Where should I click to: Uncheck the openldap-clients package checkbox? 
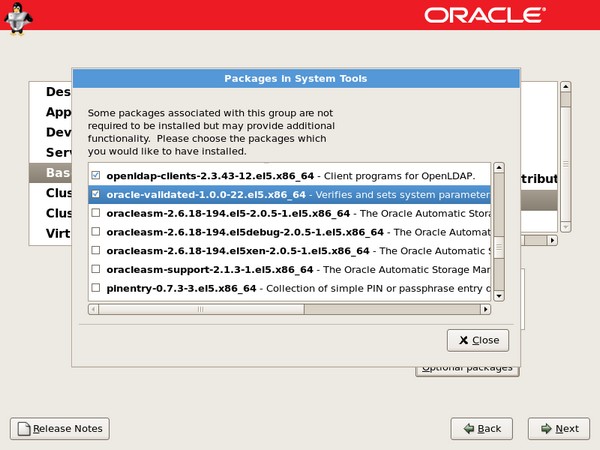click(96, 175)
